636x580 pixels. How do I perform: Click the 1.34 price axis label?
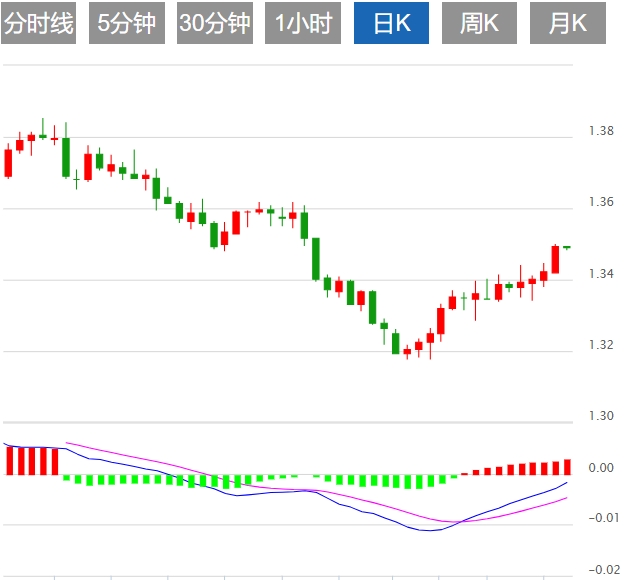tap(601, 274)
